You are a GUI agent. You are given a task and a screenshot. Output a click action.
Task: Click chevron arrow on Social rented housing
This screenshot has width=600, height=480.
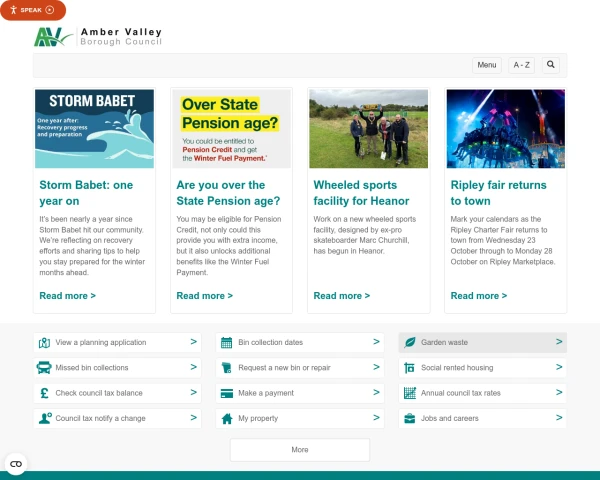558,367
